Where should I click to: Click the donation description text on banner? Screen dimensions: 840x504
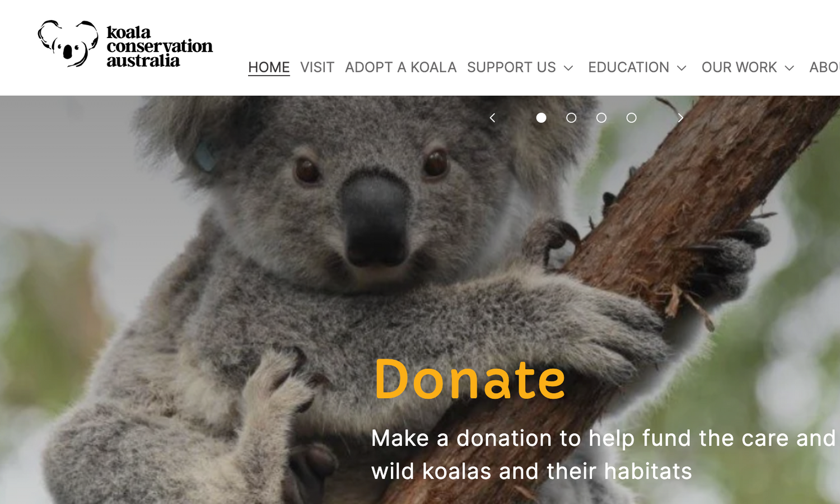604,455
